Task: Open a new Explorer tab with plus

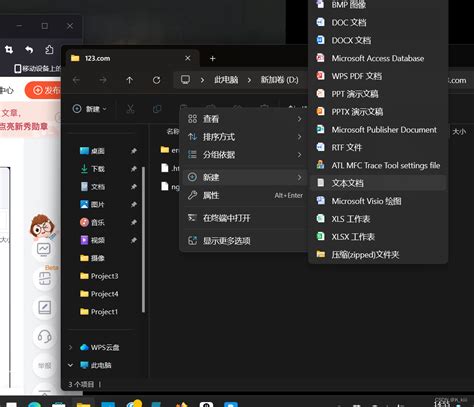Action: pos(212,59)
